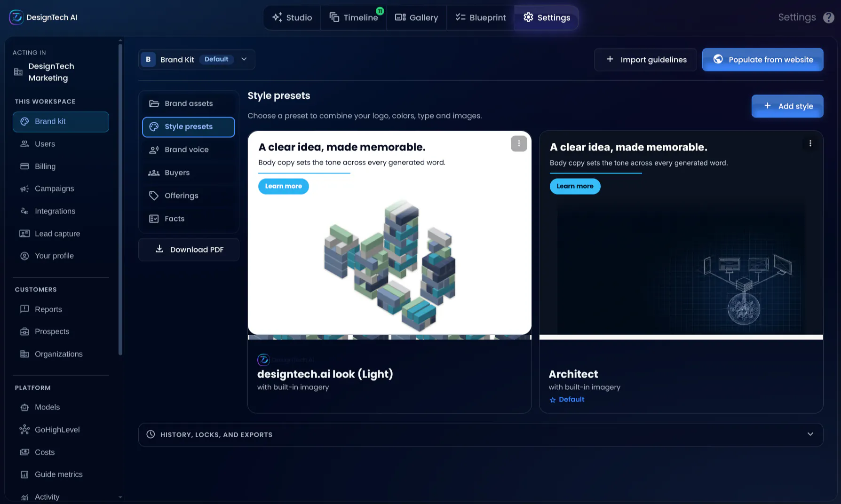
Task: Click the history clock icon
Action: point(151,434)
